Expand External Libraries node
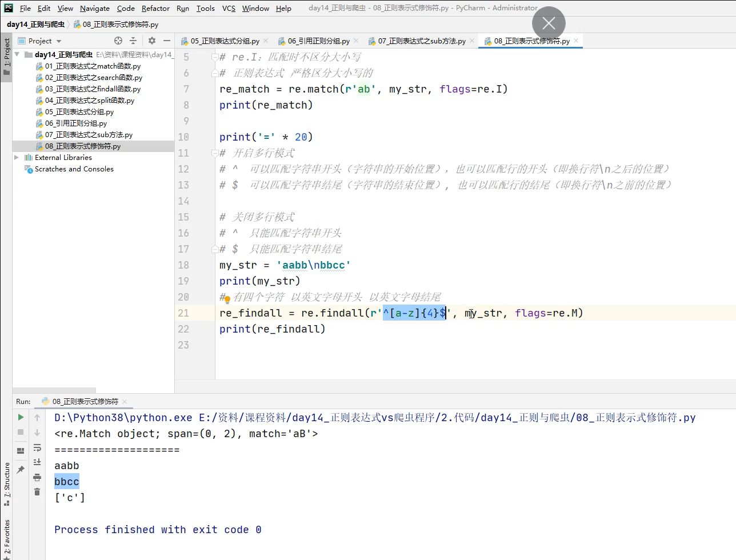736x560 pixels. point(17,157)
